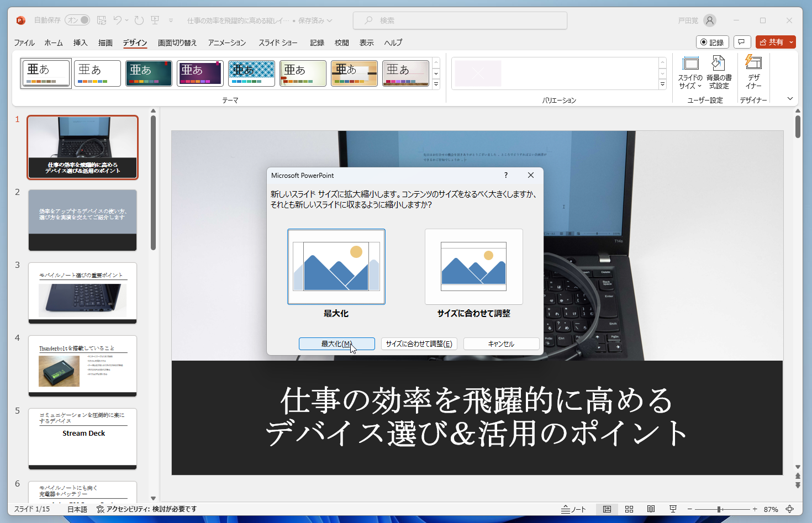Undo the last action
Viewport: 812px width, 523px height.
(117, 20)
